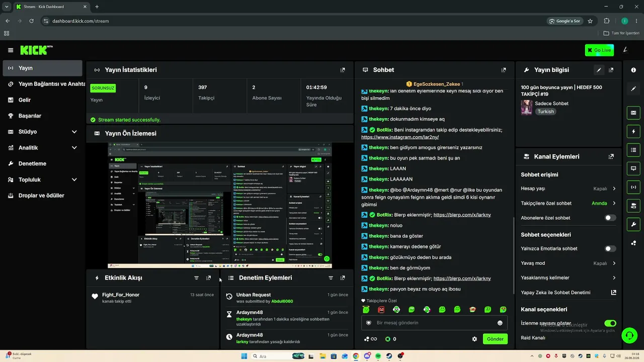Image resolution: width=644 pixels, height=362 pixels.
Task: Click the Turkish language tag
Action: (545, 112)
